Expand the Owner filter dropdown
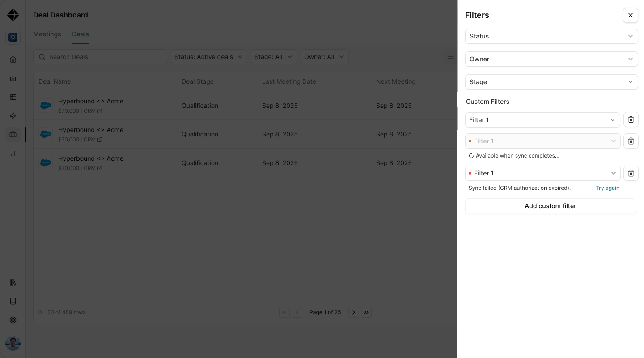The height and width of the screenshot is (358, 644). 551,59
